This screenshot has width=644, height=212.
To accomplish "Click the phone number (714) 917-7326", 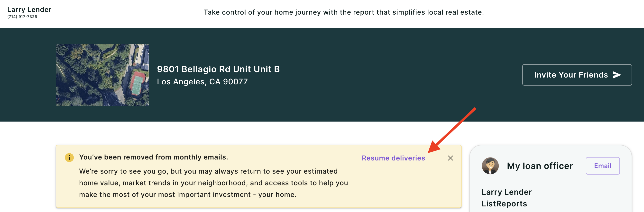I will [x=22, y=17].
